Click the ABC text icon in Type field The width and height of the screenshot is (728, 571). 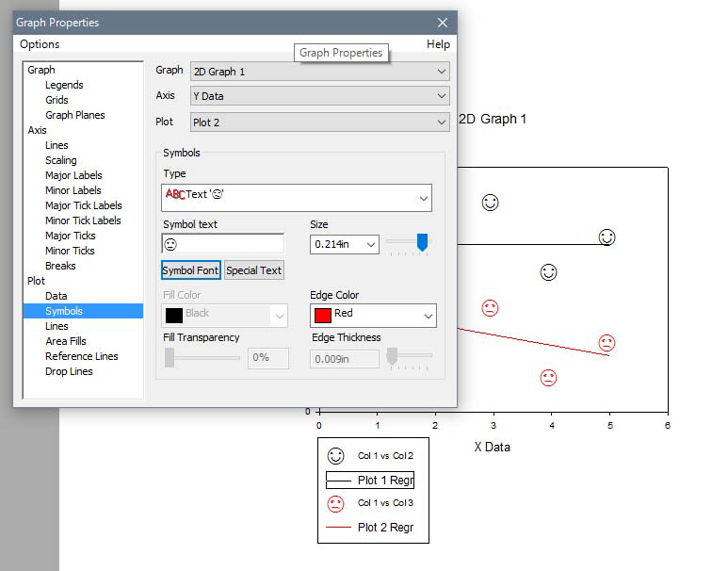174,194
